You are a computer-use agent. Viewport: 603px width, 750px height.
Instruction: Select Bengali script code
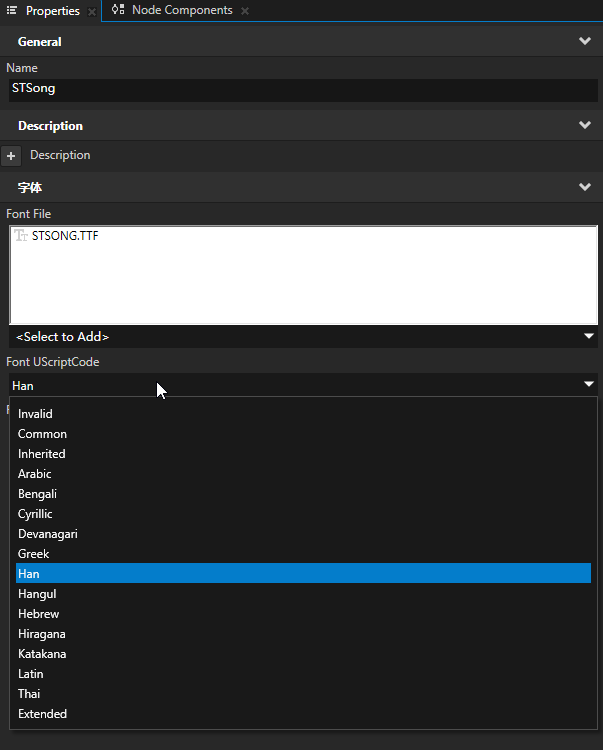pos(303,494)
